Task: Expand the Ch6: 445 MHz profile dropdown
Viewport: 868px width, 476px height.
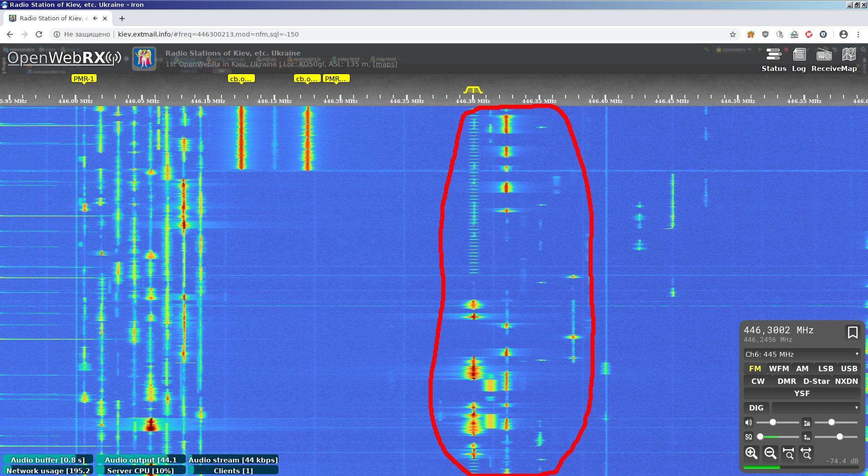Action: [802, 354]
